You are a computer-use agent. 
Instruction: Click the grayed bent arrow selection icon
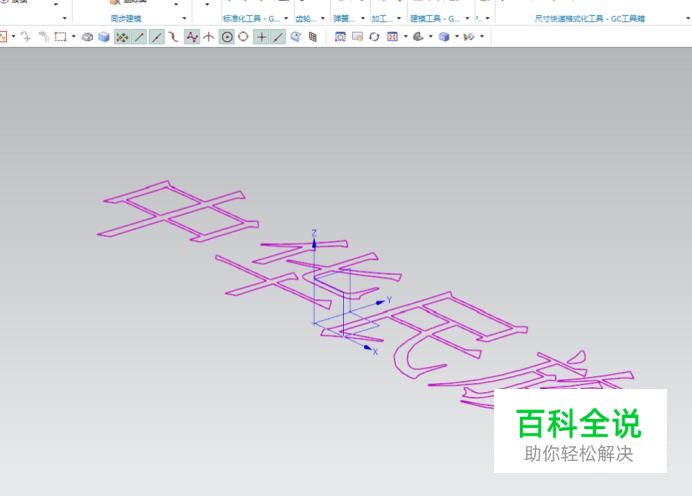coord(43,37)
